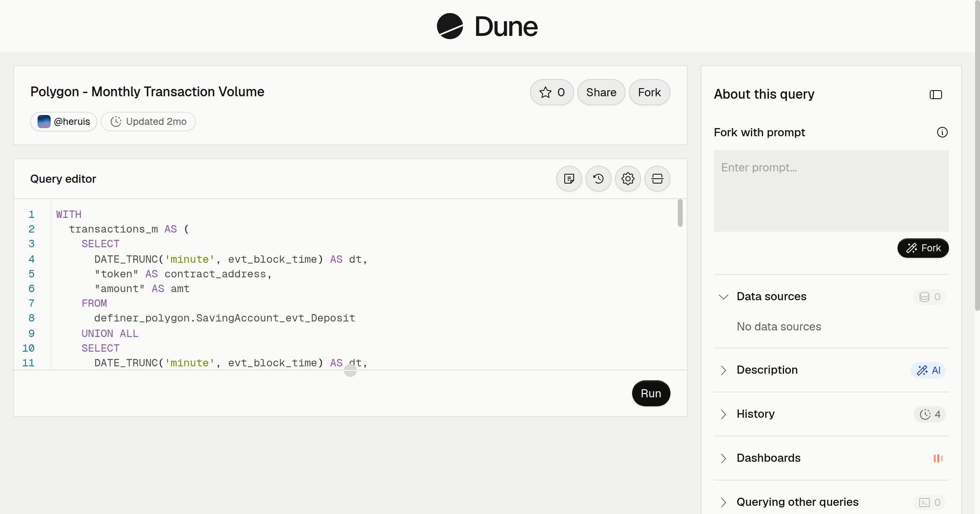Expand the Description section
980x514 pixels.
click(724, 370)
